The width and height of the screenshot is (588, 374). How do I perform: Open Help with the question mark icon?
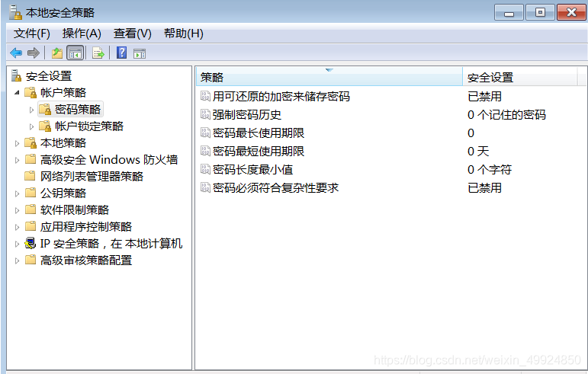(121, 53)
